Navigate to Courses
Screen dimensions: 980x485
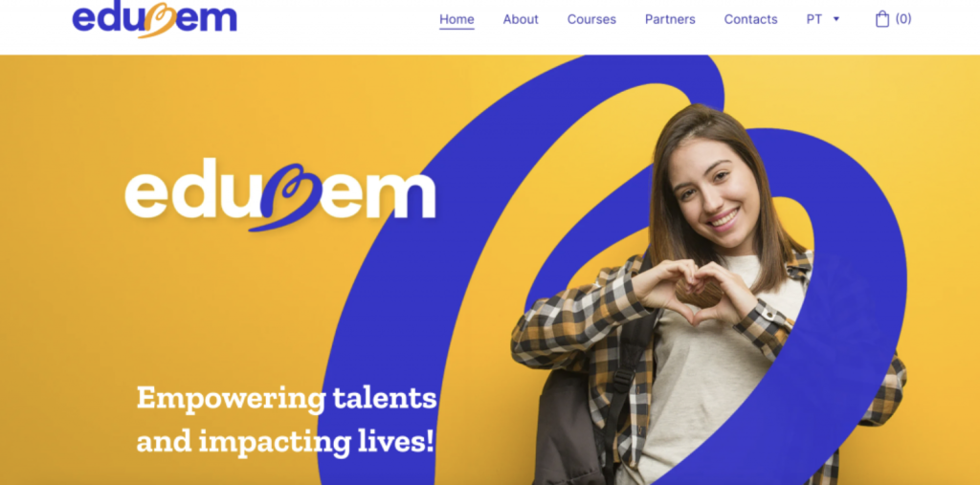[591, 19]
